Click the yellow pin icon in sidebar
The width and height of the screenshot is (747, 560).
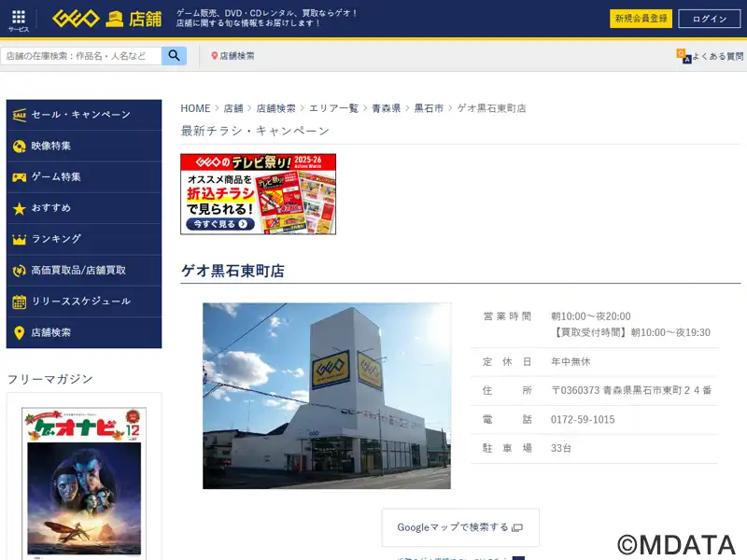click(19, 333)
